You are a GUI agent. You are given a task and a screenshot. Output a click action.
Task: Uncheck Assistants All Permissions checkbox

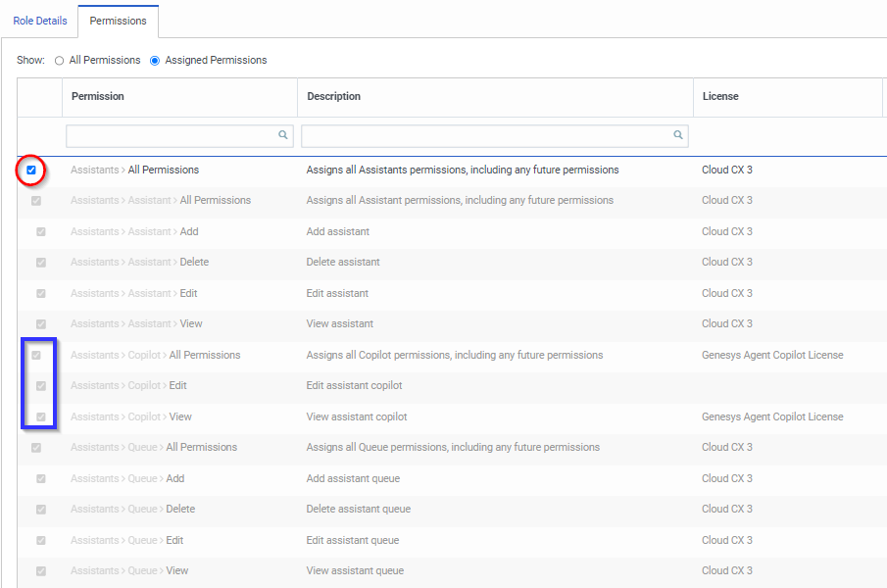point(31,171)
